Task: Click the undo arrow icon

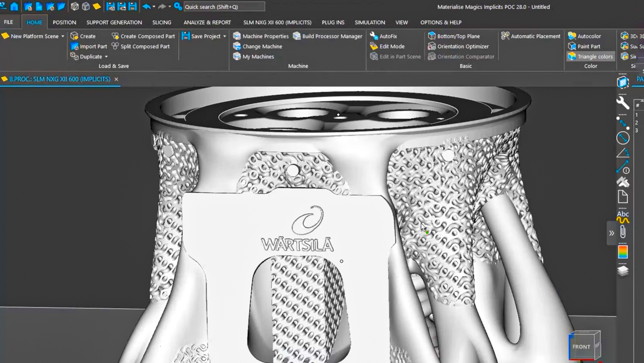Action: [x=146, y=6]
